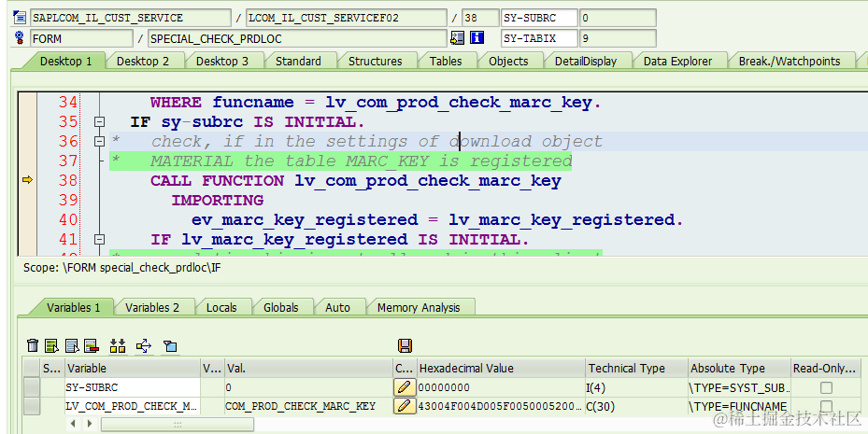Click the yellow execution arrow at line 38
The image size is (868, 434).
27,180
